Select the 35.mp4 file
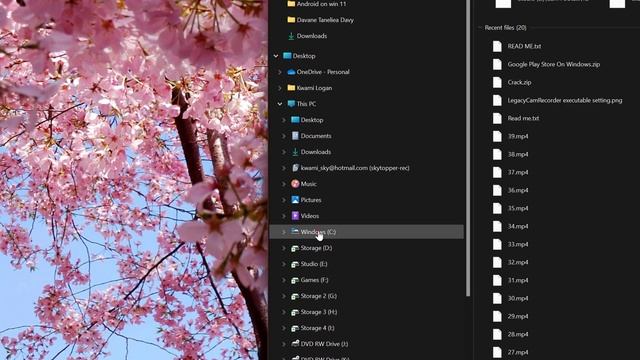The image size is (640, 360). click(x=518, y=208)
